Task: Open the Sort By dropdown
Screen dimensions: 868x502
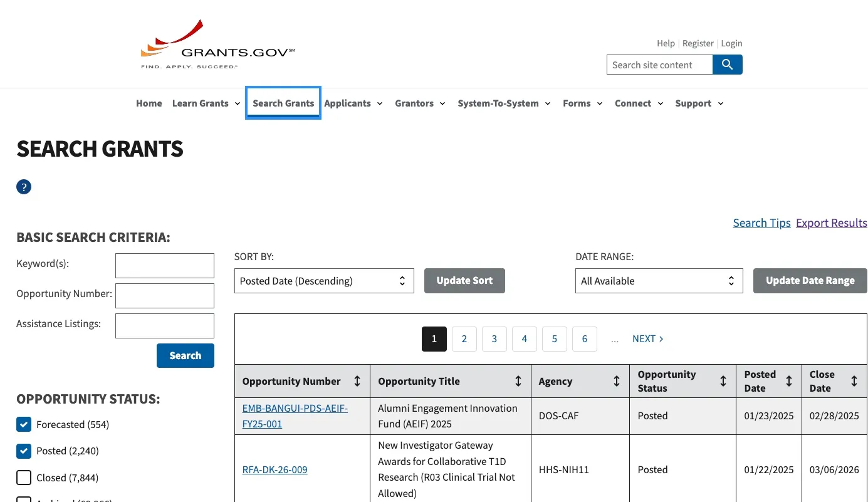Action: (x=324, y=281)
